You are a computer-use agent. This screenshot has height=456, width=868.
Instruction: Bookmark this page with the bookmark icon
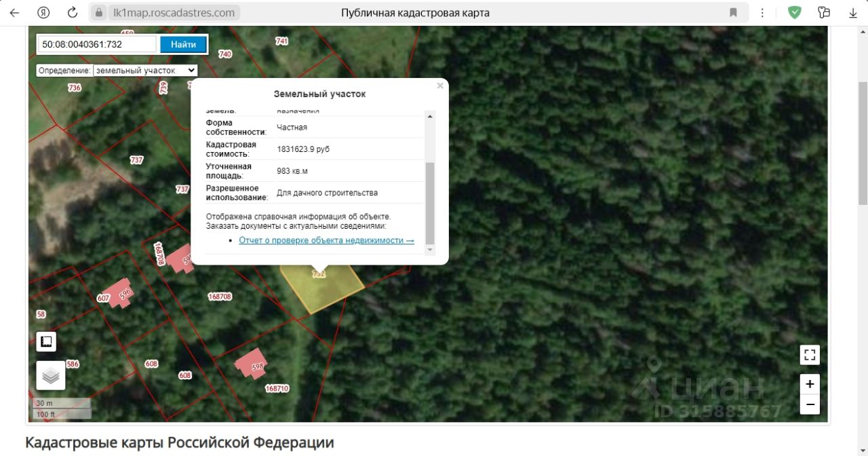[x=733, y=13]
